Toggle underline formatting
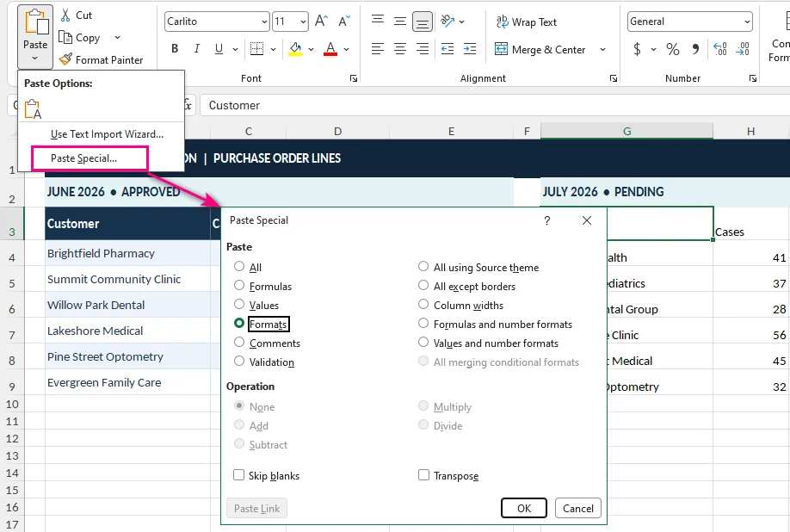Screen dimensions: 790x532 click(219, 49)
